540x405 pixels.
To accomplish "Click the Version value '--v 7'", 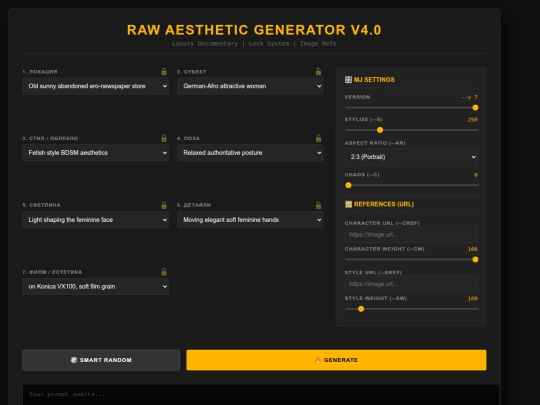I will 470,97.
